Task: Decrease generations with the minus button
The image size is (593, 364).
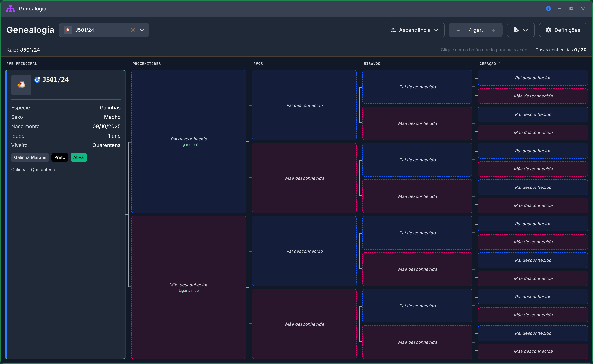Action: [458, 30]
